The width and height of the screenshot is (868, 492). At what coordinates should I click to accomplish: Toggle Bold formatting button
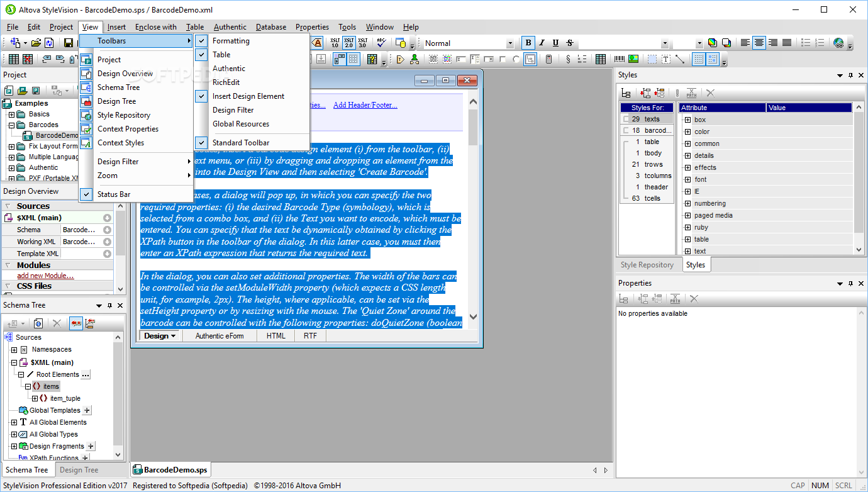pos(528,43)
